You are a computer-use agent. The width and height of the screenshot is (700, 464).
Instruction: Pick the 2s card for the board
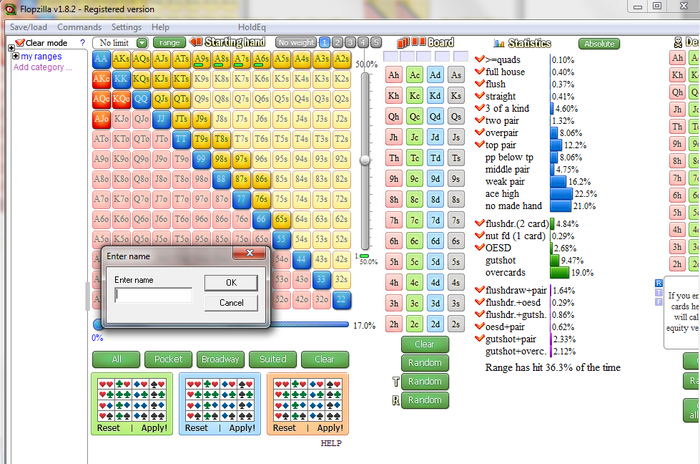456,324
